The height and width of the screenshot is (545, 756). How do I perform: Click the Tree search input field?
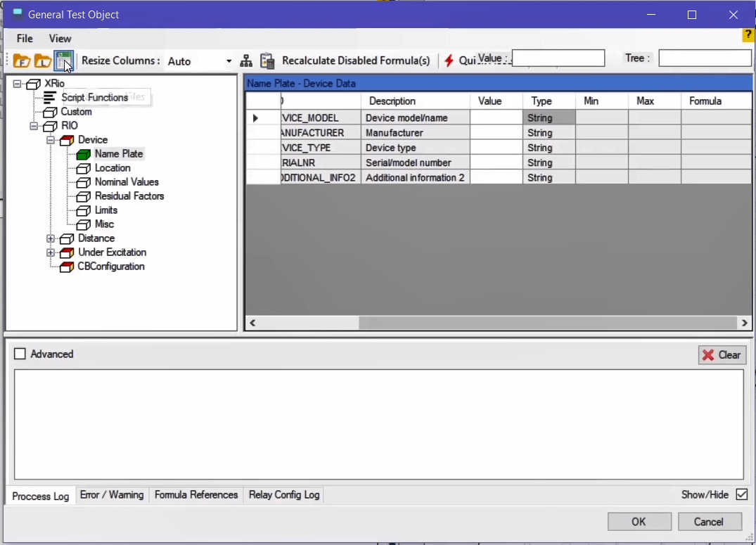[x=705, y=58]
